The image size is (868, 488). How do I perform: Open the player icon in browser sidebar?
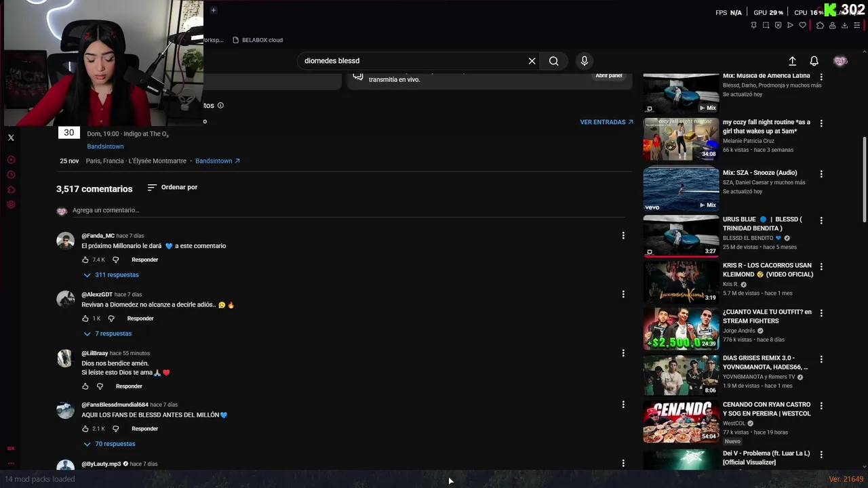(x=11, y=160)
